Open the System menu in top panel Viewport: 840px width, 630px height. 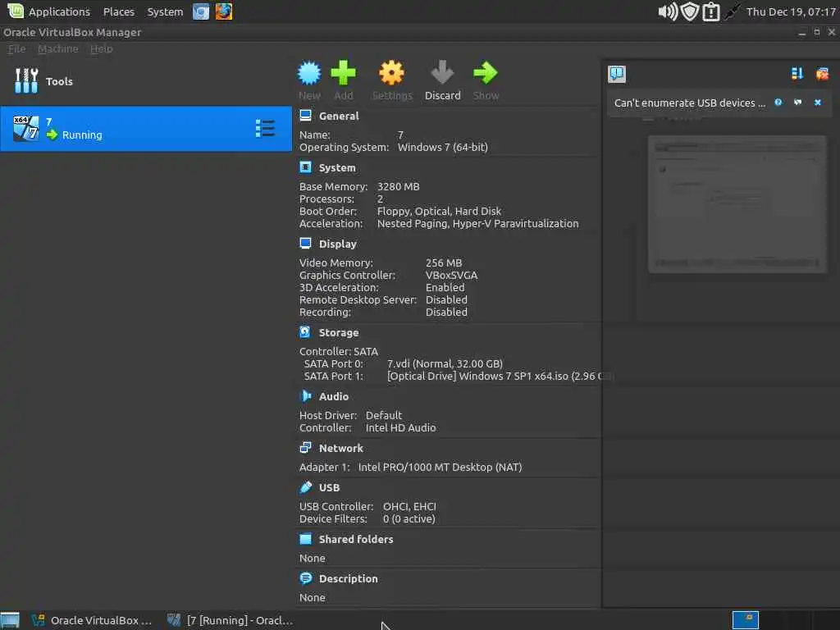click(x=165, y=11)
